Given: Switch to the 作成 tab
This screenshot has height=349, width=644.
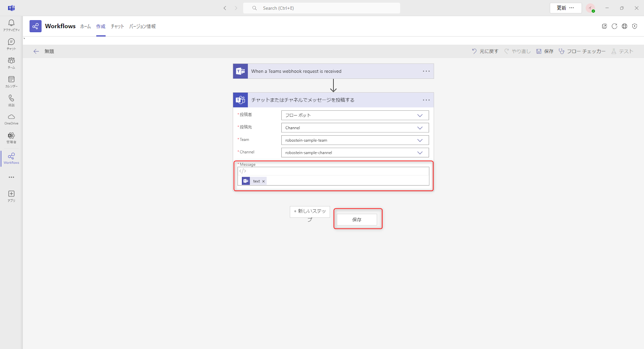Looking at the screenshot, I should point(101,27).
